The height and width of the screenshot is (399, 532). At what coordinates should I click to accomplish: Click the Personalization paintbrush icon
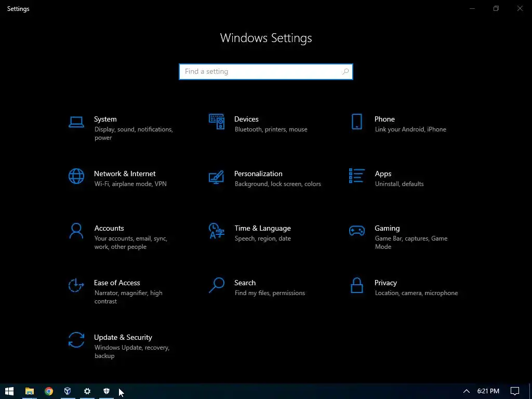(x=217, y=177)
